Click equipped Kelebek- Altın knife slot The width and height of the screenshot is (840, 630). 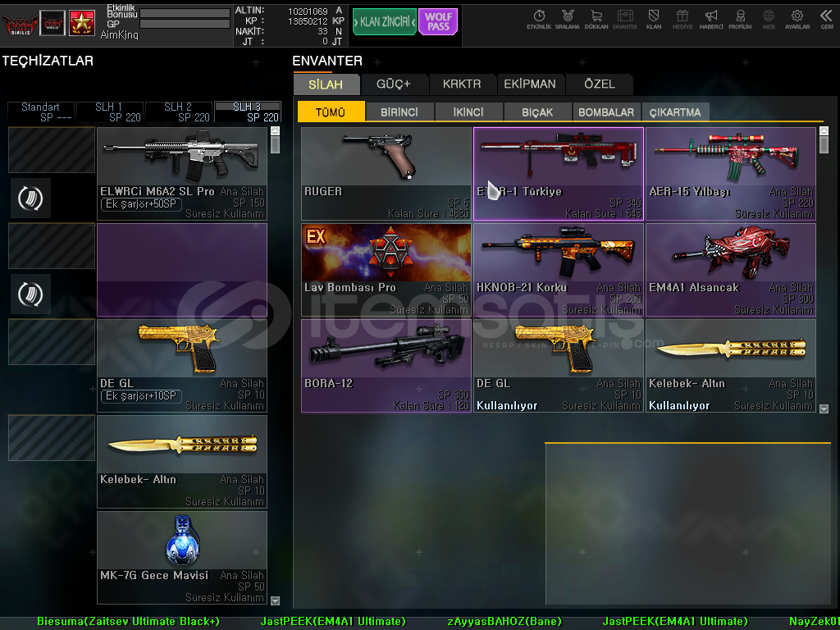click(182, 462)
